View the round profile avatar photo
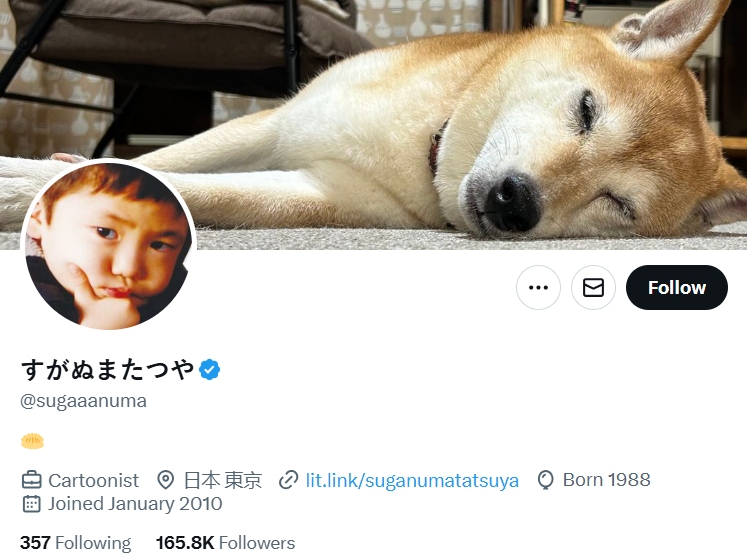 click(x=109, y=245)
